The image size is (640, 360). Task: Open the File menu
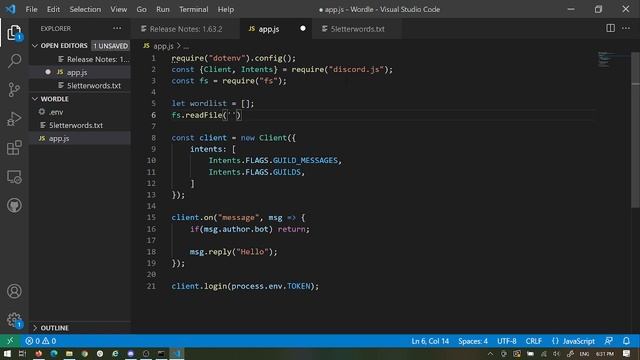coord(31,9)
